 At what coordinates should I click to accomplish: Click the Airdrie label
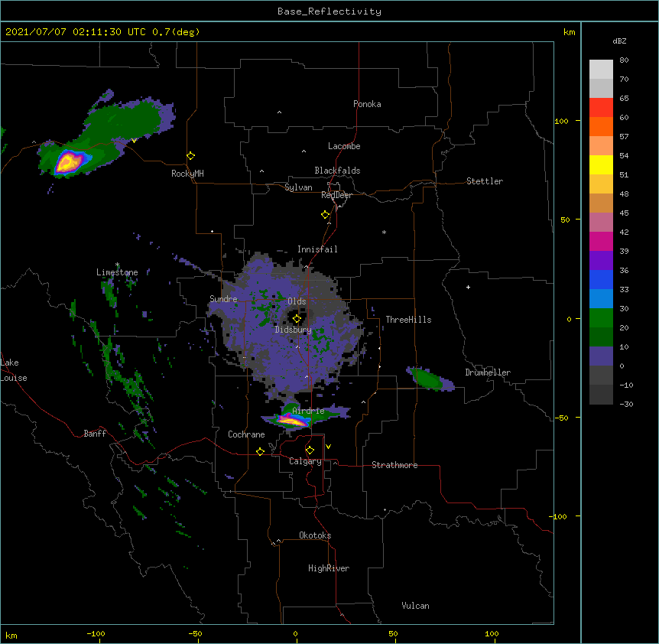pyautogui.click(x=309, y=411)
